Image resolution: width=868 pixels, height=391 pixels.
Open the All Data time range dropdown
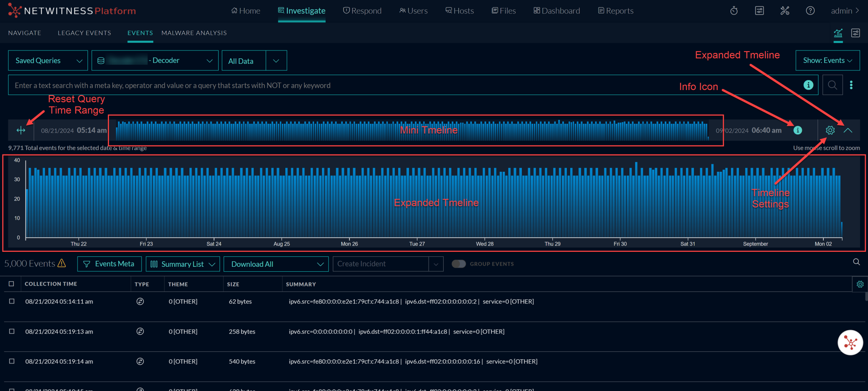pos(254,60)
